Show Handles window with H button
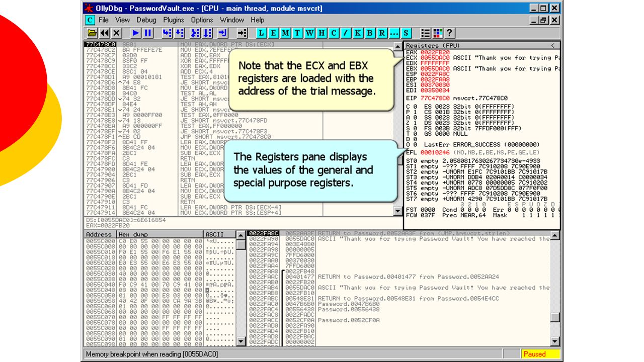 pyautogui.click(x=321, y=33)
